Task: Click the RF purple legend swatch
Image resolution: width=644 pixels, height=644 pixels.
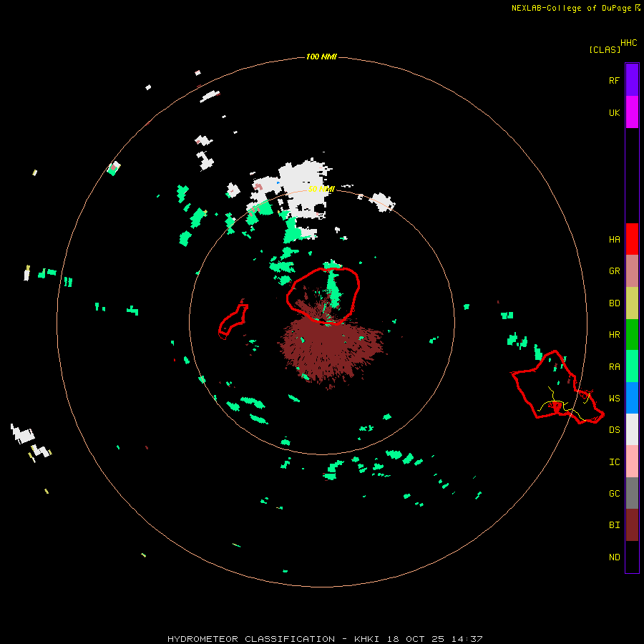Action: coord(632,80)
